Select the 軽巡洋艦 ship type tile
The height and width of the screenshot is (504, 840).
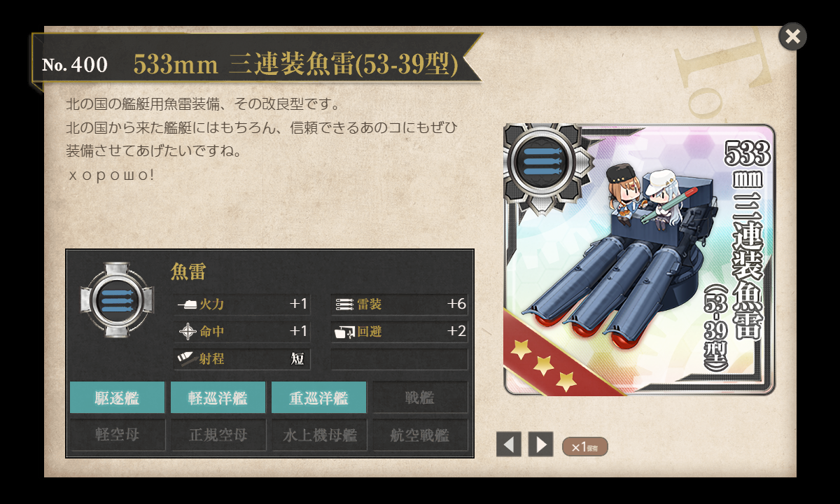[218, 398]
